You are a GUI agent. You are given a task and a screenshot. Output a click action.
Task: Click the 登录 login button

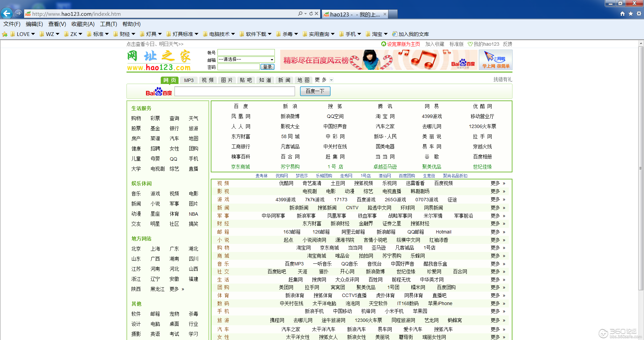pos(267,67)
